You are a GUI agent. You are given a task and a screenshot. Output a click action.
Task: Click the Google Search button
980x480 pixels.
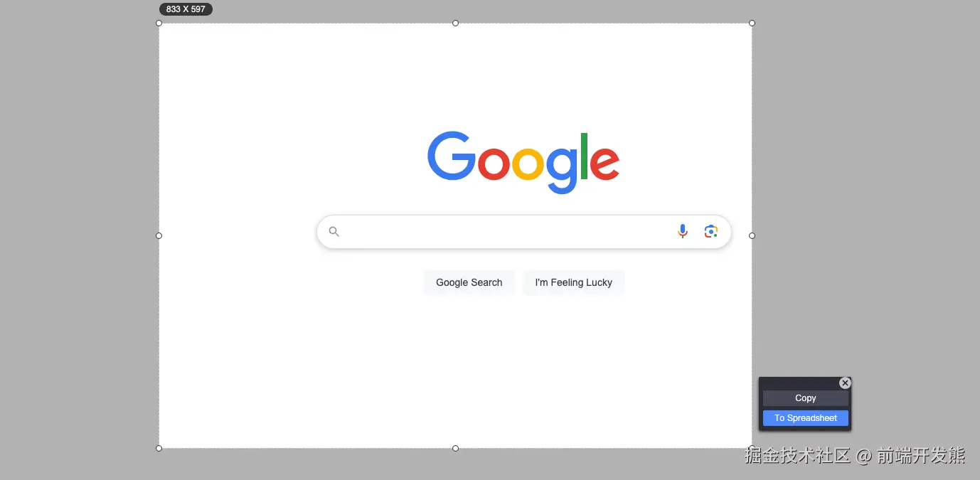[x=469, y=282]
